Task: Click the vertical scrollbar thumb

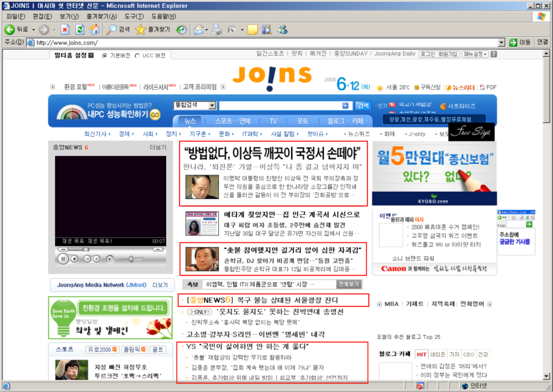Action: [x=546, y=89]
